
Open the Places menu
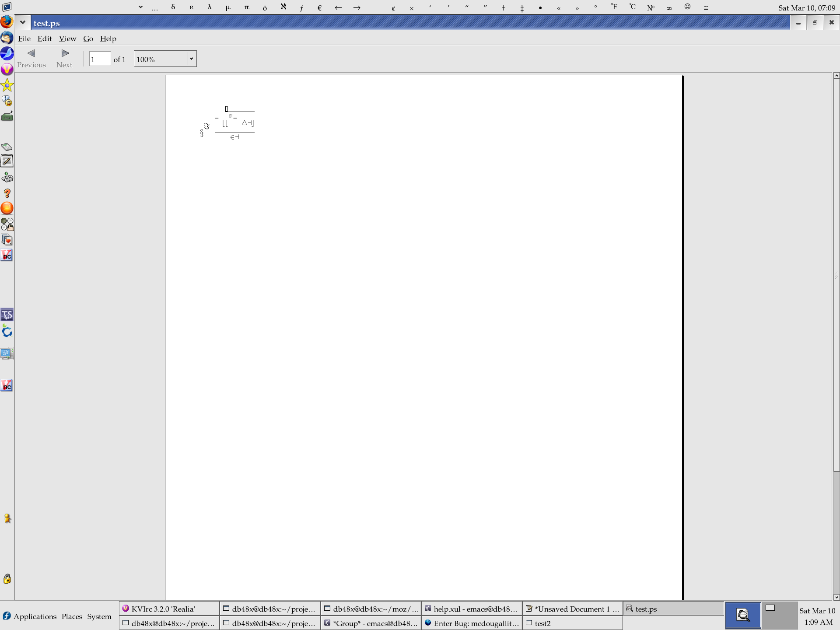[72, 616]
